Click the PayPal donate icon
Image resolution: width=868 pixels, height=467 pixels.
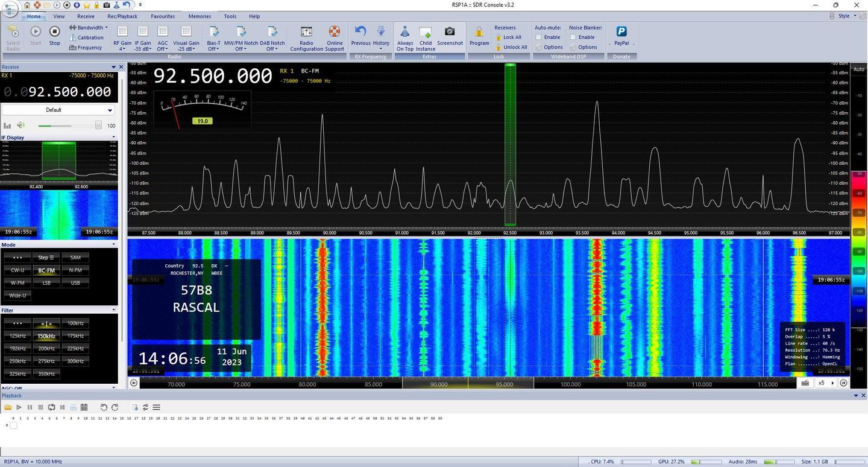coord(621,36)
